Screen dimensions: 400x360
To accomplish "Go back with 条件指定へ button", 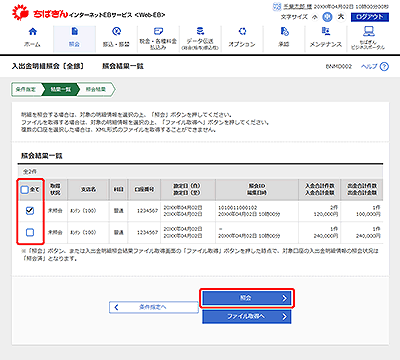I will [x=154, y=307].
